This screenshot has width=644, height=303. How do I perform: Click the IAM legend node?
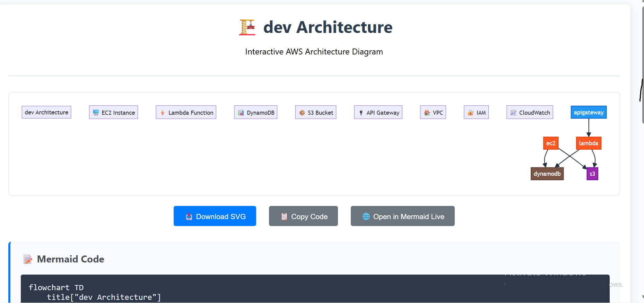[476, 112]
